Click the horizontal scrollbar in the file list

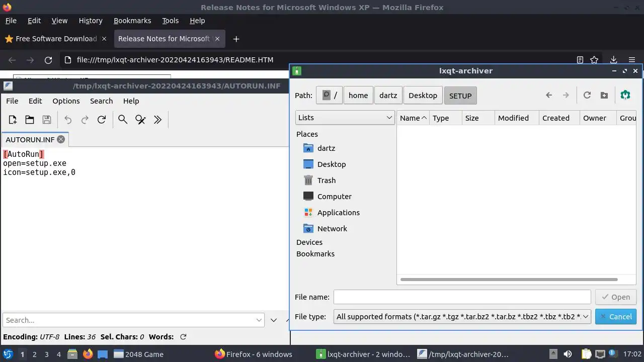pyautogui.click(x=509, y=280)
